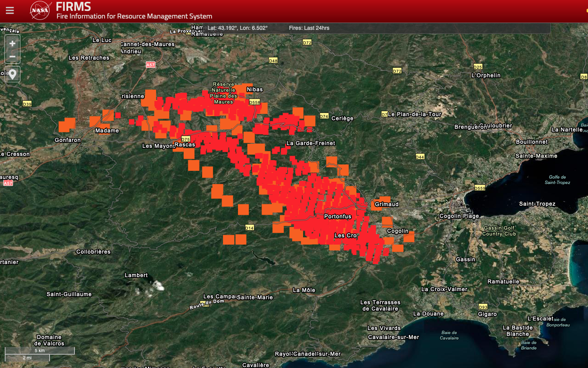Screen dimensions: 588x368
Task: Select the orange fire square right of Cogolin
Action: (408, 237)
